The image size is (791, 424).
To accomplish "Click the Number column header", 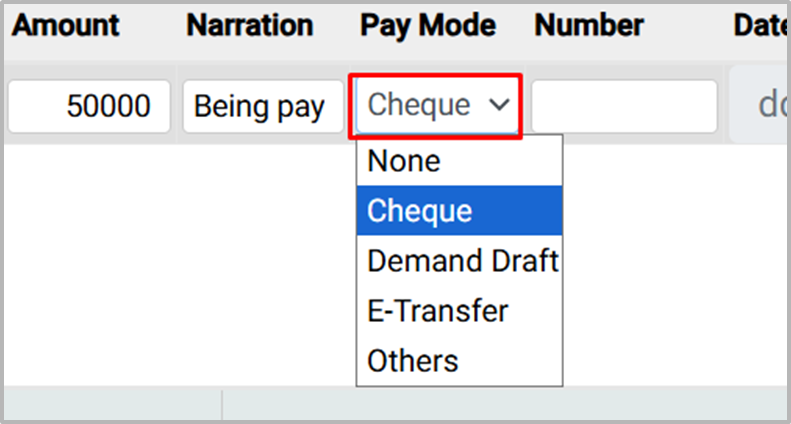I will pos(589,26).
